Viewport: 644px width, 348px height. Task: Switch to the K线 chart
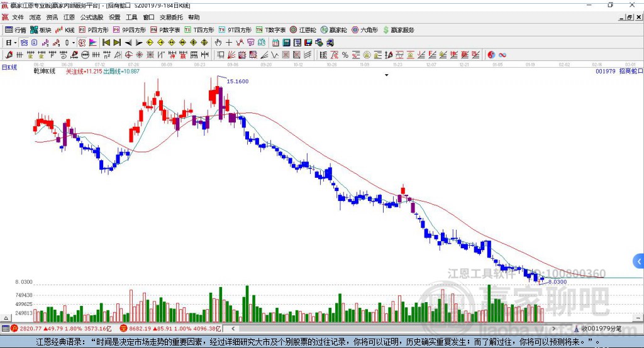click(x=65, y=30)
